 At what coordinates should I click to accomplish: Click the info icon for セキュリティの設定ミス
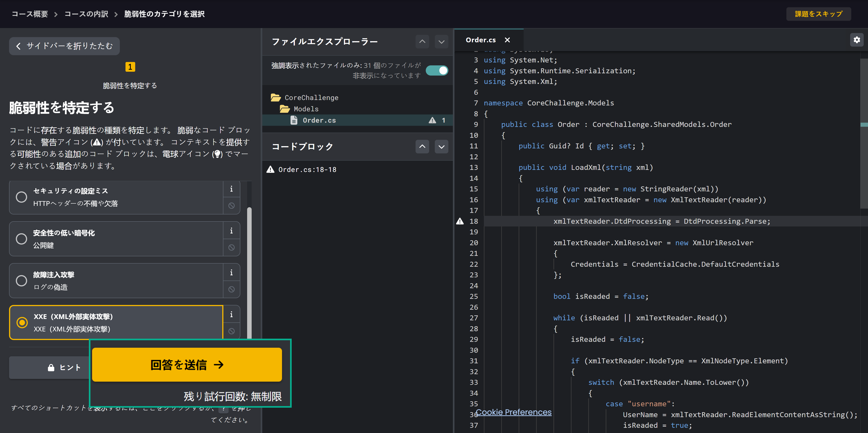click(231, 189)
